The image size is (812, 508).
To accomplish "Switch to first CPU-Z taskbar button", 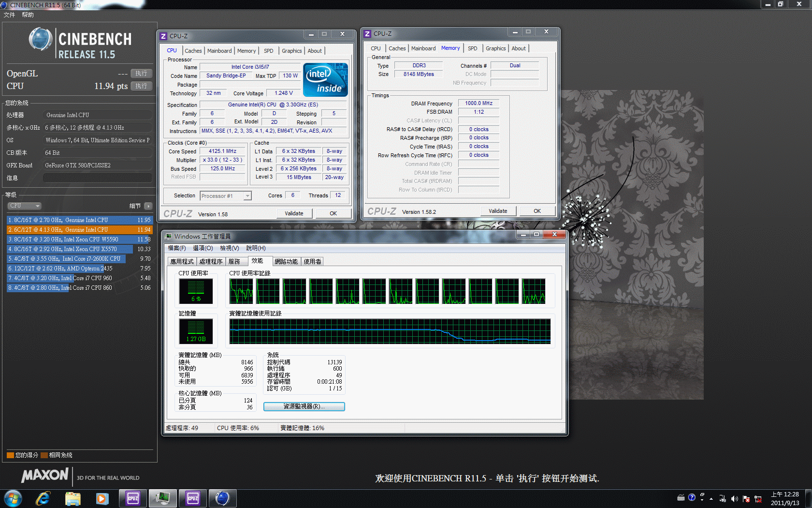I will [x=133, y=498].
